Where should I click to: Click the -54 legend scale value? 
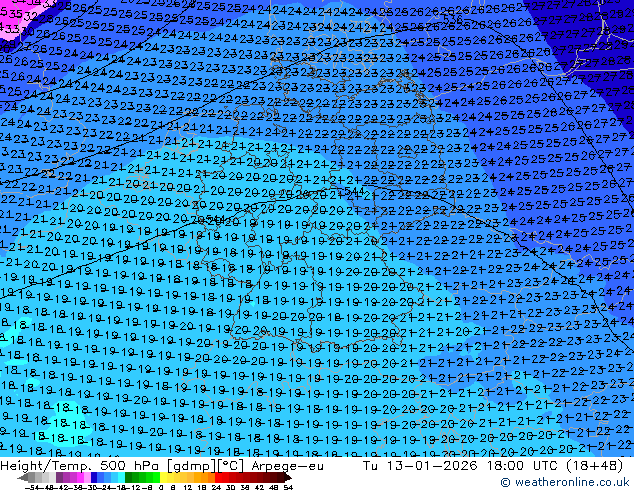32,488
